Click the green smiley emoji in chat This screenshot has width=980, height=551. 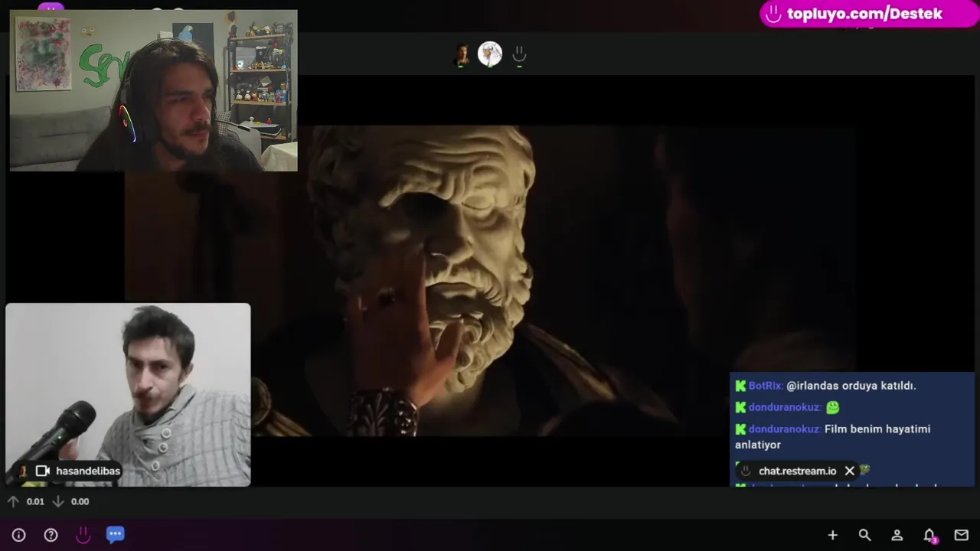[833, 407]
